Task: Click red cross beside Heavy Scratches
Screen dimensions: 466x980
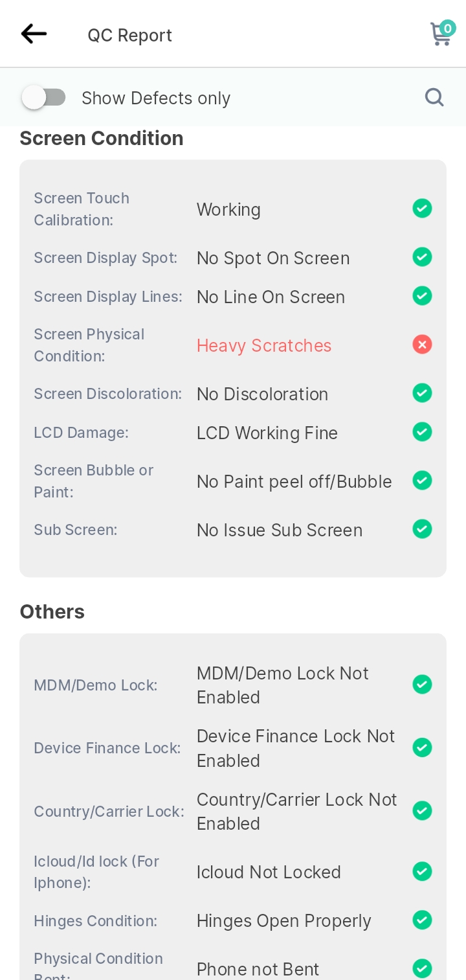Action: (x=422, y=345)
